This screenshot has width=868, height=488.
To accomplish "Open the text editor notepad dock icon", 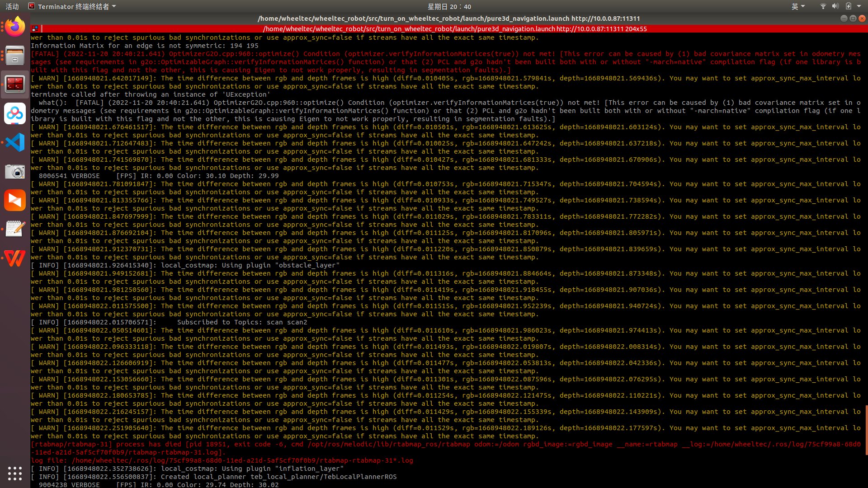I will (15, 229).
